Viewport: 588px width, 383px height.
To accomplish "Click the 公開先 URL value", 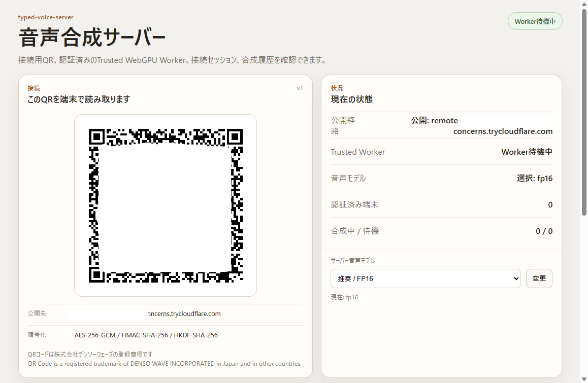I will point(184,314).
